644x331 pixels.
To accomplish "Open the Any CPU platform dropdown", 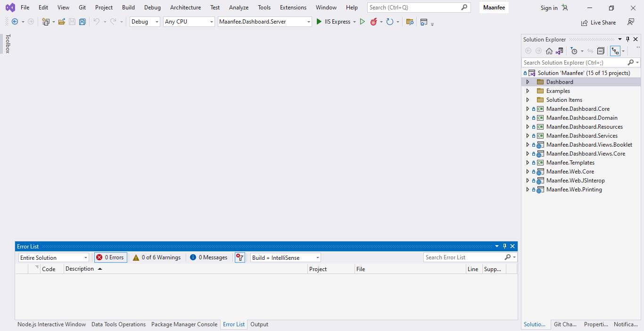I will [x=189, y=22].
